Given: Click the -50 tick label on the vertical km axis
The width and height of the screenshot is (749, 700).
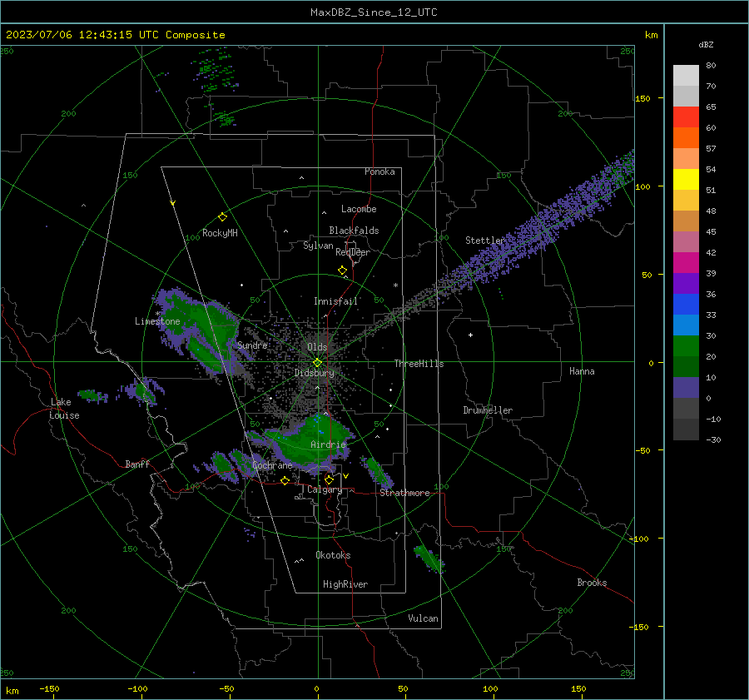Looking at the screenshot, I should pos(644,450).
